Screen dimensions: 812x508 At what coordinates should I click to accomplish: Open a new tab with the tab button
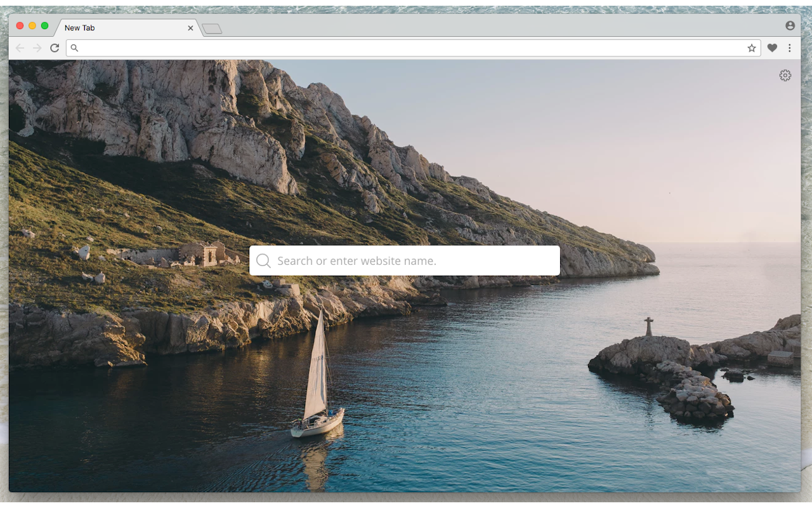[x=212, y=29]
